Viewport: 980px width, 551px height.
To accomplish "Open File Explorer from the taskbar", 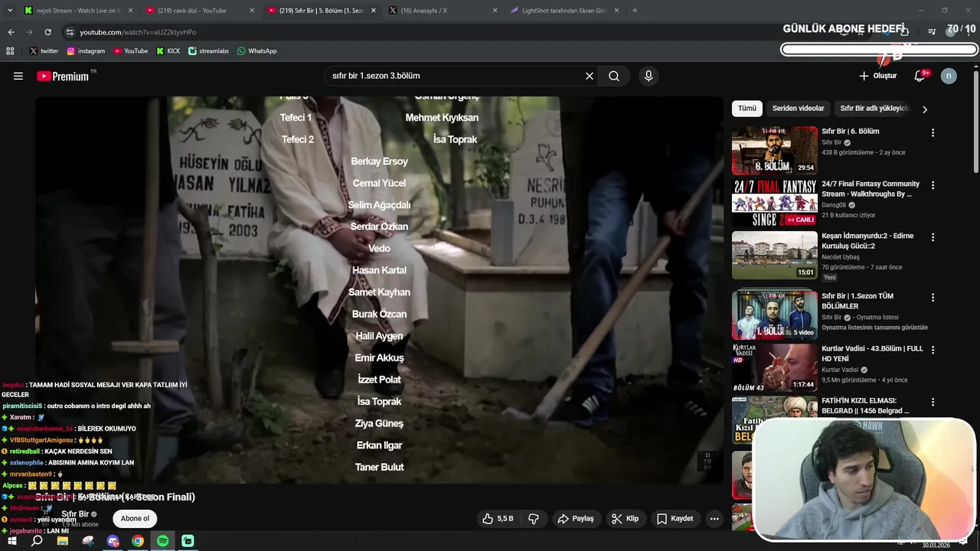I will pyautogui.click(x=63, y=541).
